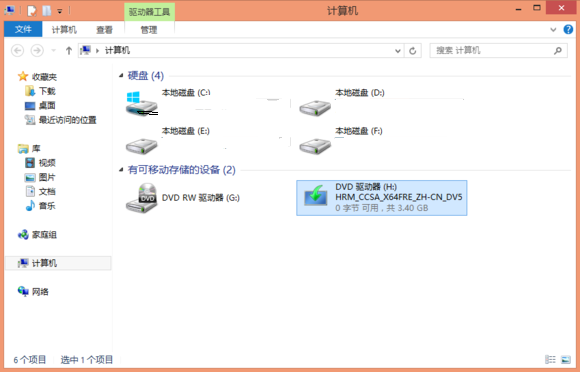Select 计算机 in the navigation pane
Screen dimensions: 580x372
click(58, 263)
